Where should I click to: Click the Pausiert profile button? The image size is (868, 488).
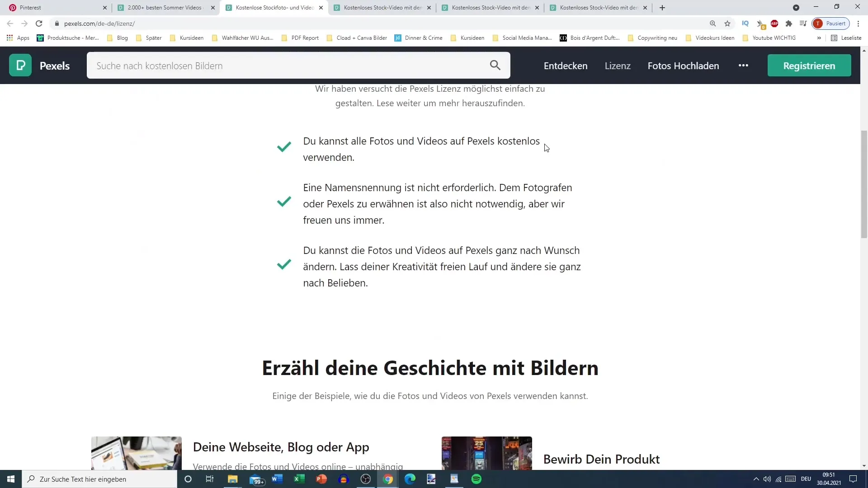tap(831, 23)
